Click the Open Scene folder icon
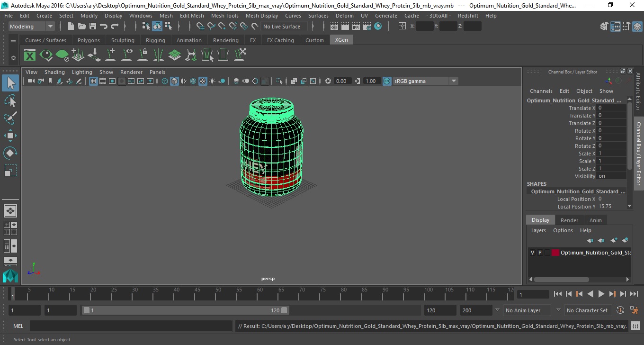 82,27
